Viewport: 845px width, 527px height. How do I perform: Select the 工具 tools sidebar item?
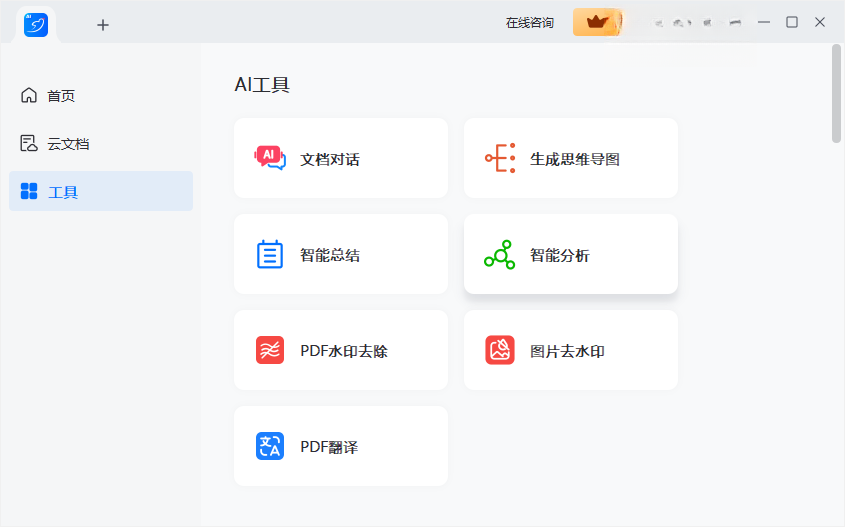click(101, 191)
